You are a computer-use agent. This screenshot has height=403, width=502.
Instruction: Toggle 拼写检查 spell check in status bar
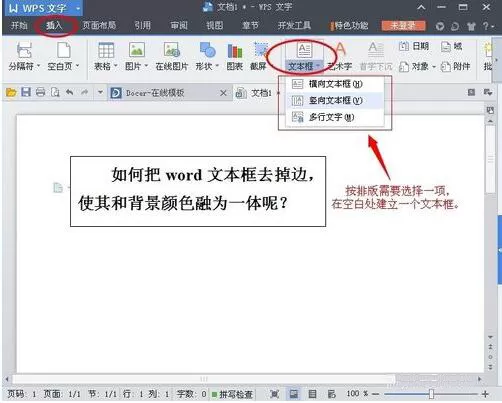pos(233,394)
